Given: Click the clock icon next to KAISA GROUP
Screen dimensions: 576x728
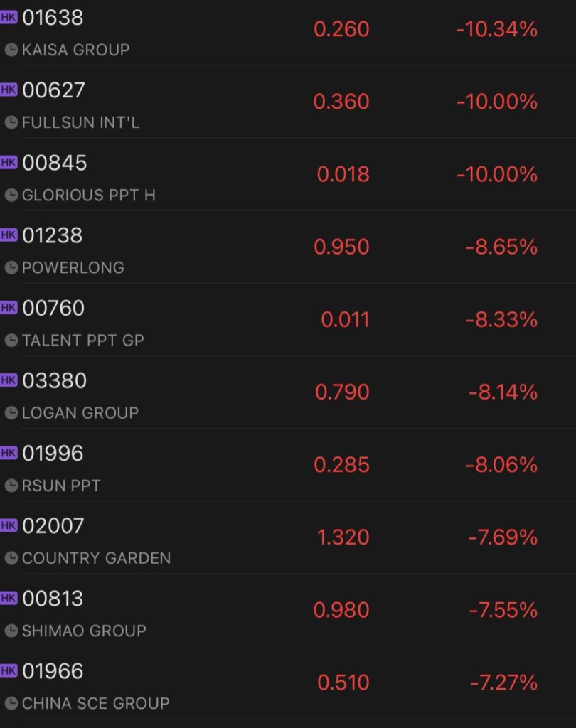Looking at the screenshot, I should point(11,50).
